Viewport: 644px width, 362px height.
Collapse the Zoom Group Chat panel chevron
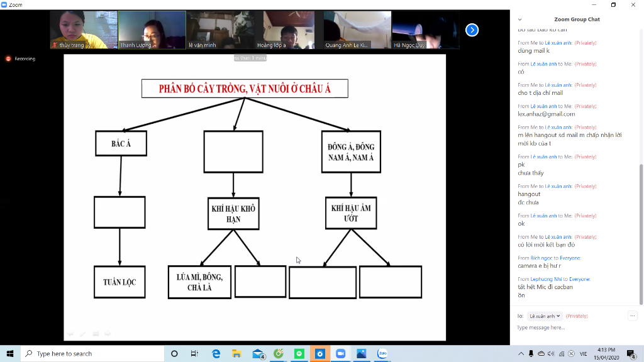pos(519,19)
